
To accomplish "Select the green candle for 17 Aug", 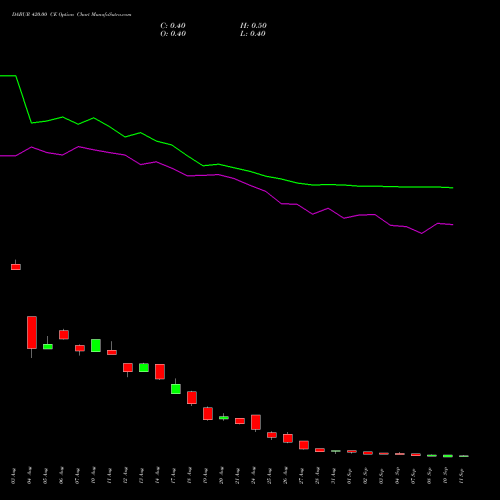I will [x=176, y=389].
